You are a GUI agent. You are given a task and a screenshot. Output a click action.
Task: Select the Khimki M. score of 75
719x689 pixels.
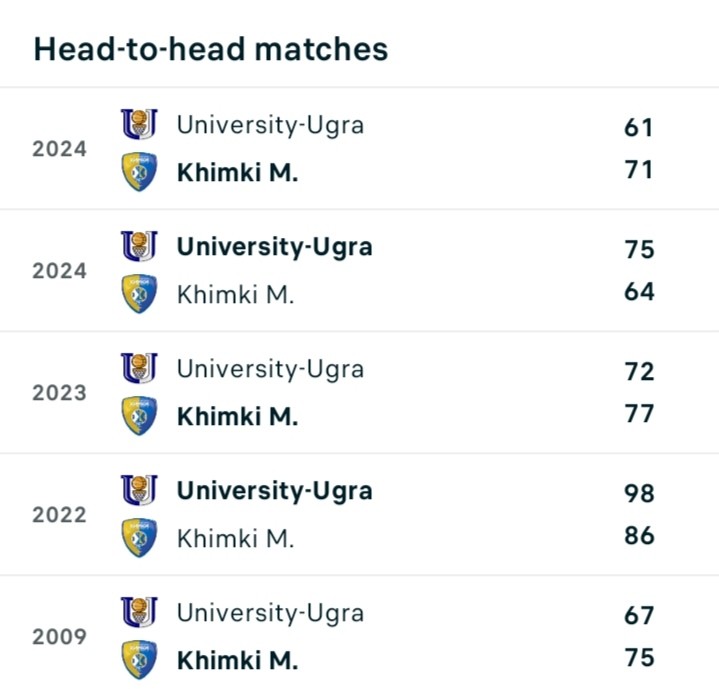(x=638, y=658)
